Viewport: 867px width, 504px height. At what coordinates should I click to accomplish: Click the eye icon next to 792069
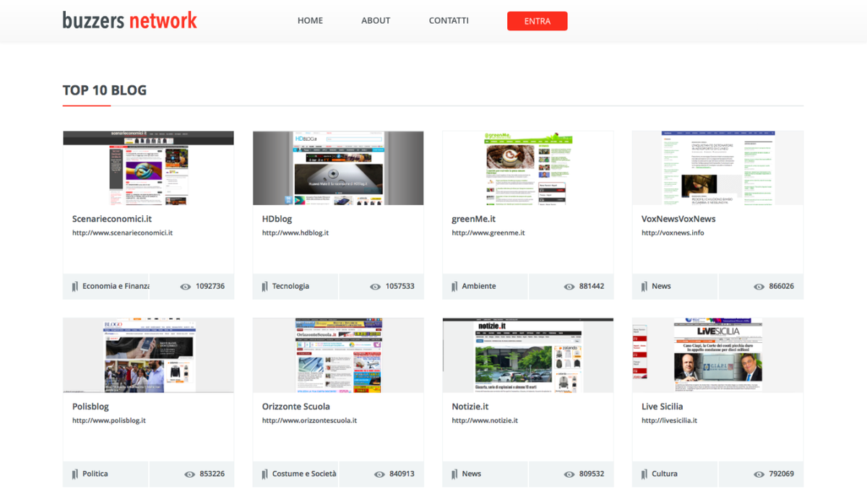(759, 474)
